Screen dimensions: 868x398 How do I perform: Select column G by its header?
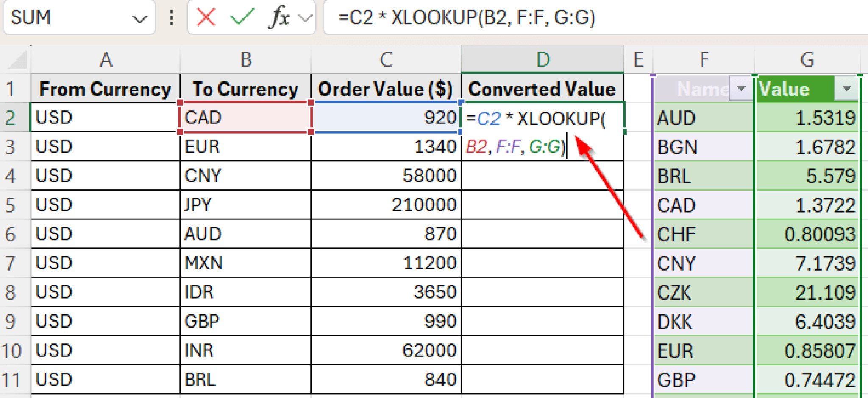(807, 59)
